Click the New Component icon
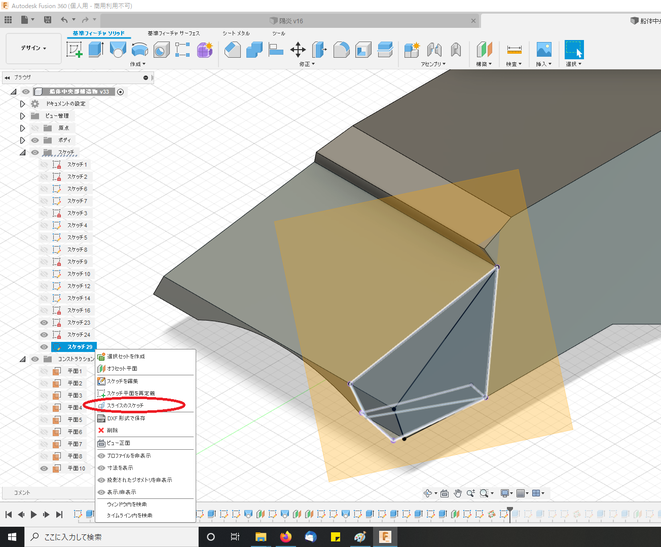Screen dimensions: 661x547 click(412, 50)
